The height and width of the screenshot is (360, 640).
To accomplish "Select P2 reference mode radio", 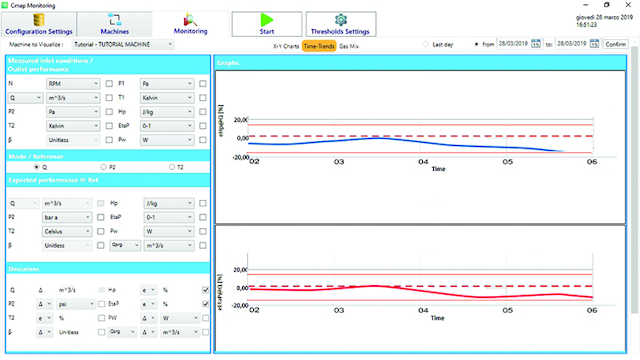I will point(104,167).
